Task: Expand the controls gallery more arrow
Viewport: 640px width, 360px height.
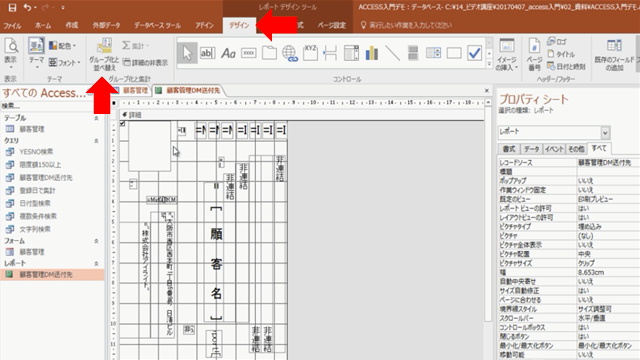Action: pyautogui.click(x=489, y=64)
